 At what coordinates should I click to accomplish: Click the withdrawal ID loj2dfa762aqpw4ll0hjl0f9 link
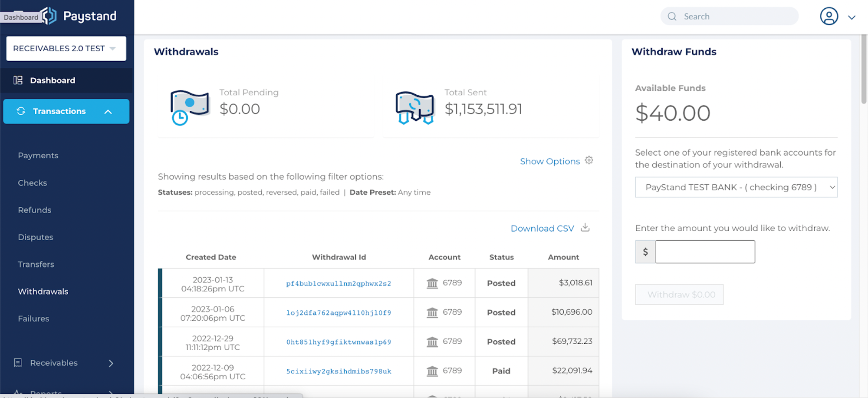[x=339, y=312]
